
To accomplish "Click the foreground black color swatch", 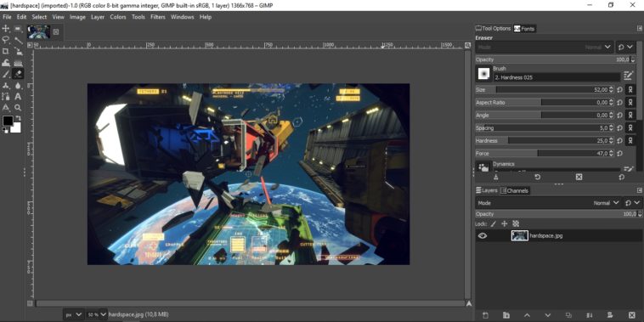I will pyautogui.click(x=8, y=121).
